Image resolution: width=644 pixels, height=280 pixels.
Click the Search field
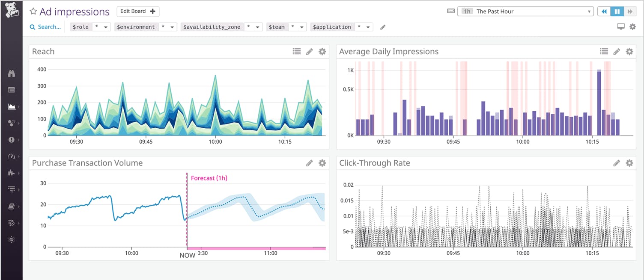[x=46, y=27]
